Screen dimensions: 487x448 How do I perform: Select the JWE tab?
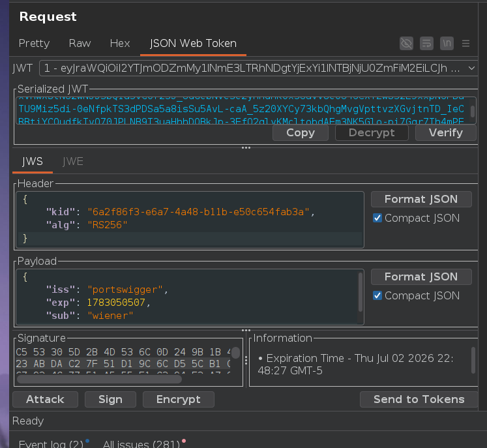tap(72, 162)
